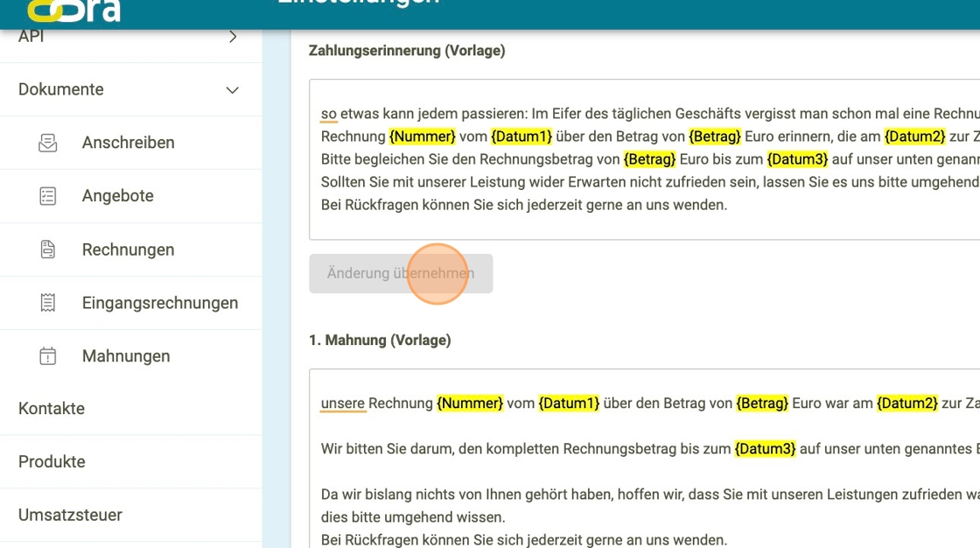This screenshot has height=548, width=980.
Task: Click {Betrag} placeholder in 1. Mahnung template
Action: click(x=762, y=403)
